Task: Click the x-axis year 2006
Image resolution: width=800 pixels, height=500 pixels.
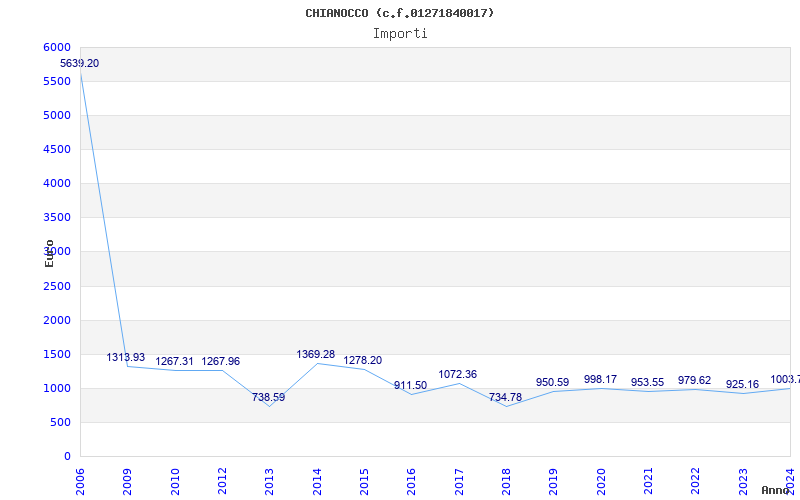Action: pos(80,482)
